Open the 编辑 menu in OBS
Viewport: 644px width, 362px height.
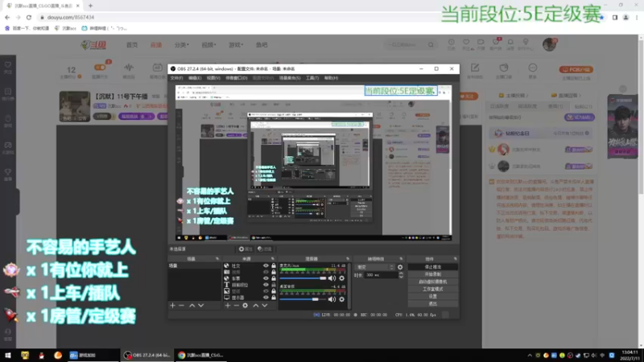tap(195, 78)
